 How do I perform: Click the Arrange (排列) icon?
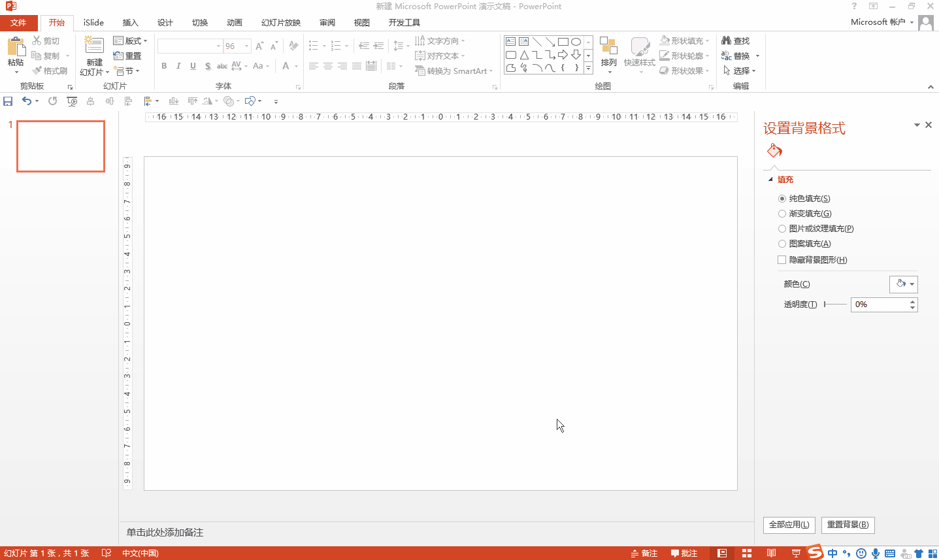[x=608, y=47]
